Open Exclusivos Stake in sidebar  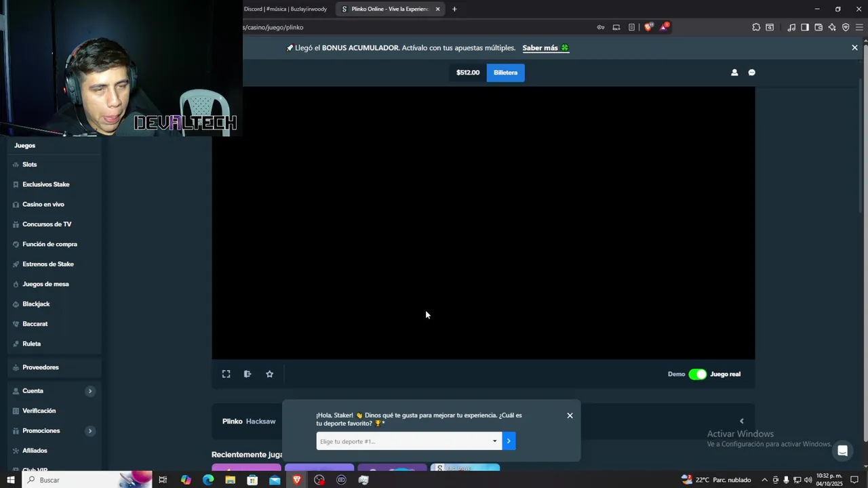(45, 184)
